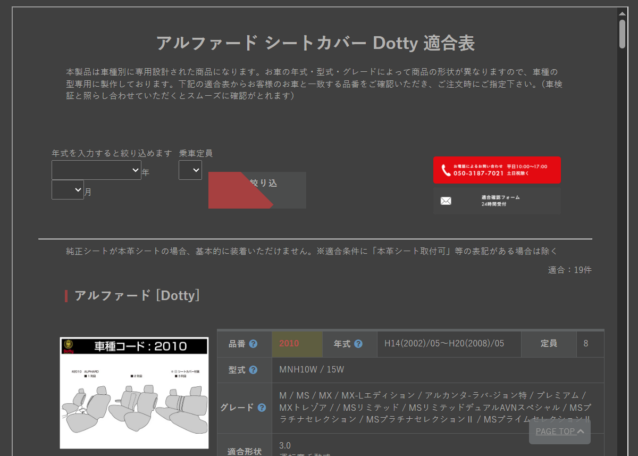
Task: Click the アルファード [Dotty] section heading
Action: [138, 296]
